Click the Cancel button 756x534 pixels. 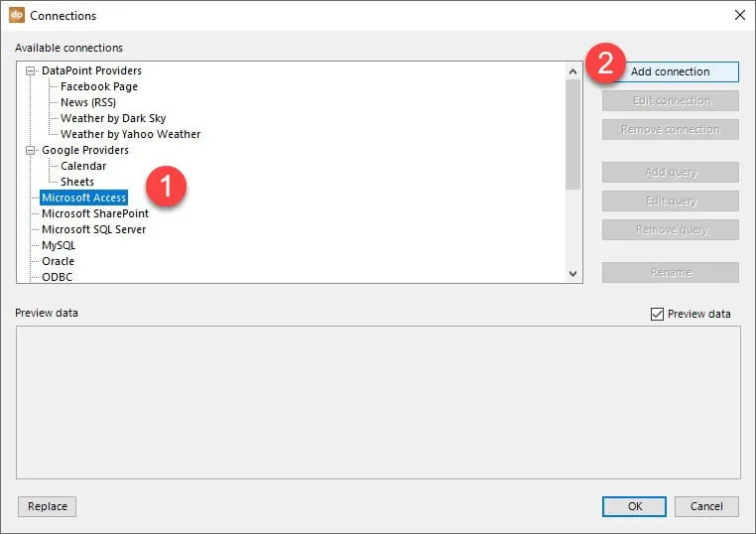point(706,506)
